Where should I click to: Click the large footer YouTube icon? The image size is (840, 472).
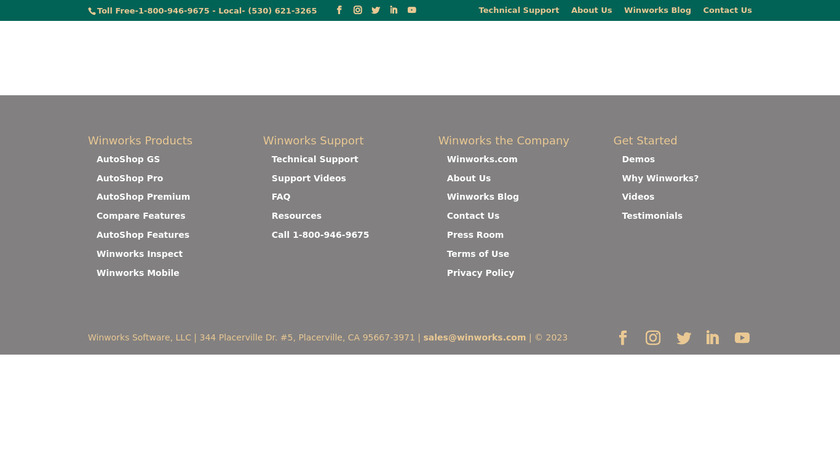point(742,338)
